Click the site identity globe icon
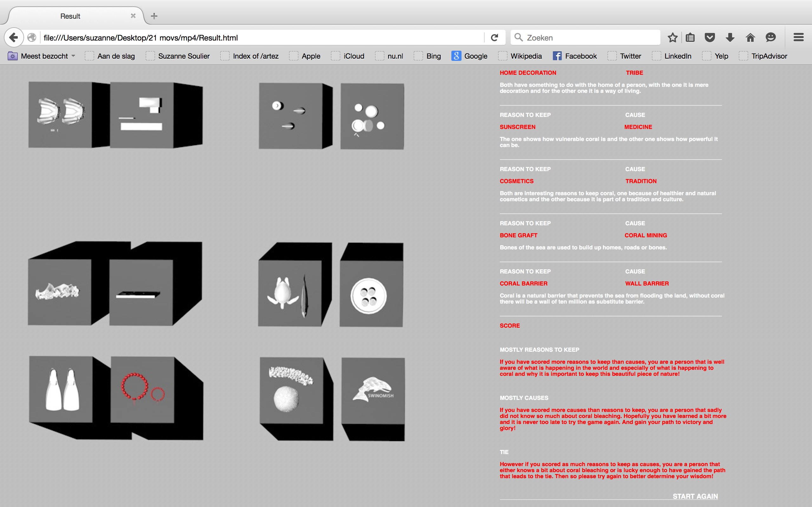Viewport: 812px width, 507px height. tap(32, 38)
